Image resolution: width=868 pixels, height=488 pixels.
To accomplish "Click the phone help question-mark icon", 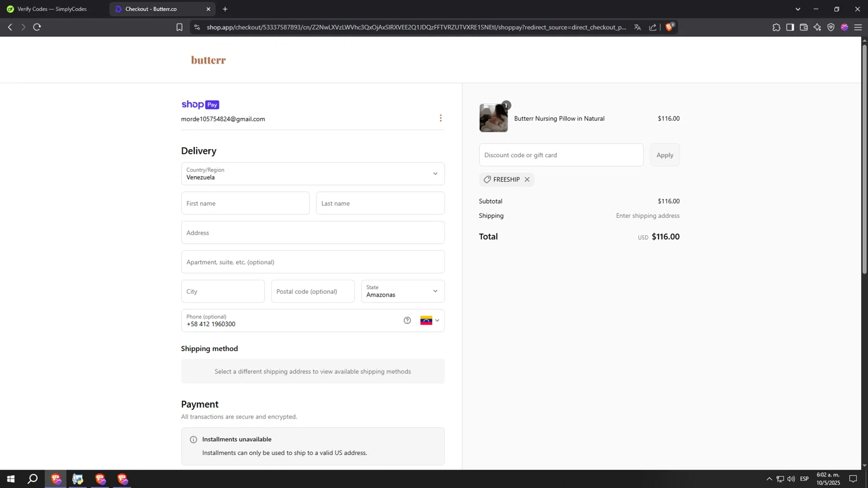I will (407, 320).
